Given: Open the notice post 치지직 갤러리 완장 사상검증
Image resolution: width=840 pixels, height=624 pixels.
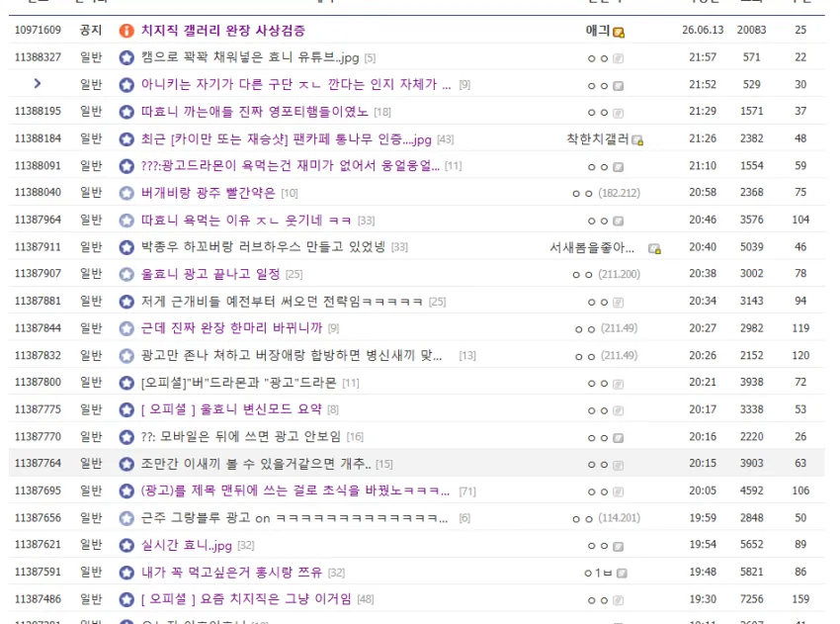Looking at the screenshot, I should tap(223, 30).
